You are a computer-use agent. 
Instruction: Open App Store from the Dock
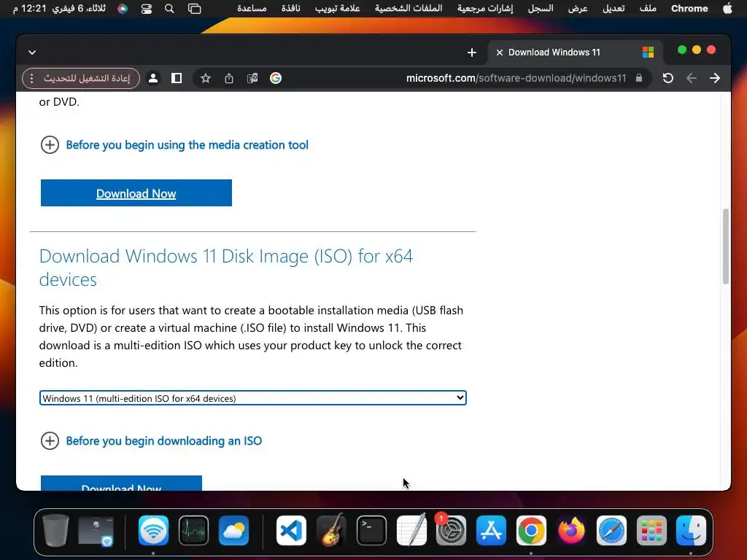pos(491,531)
